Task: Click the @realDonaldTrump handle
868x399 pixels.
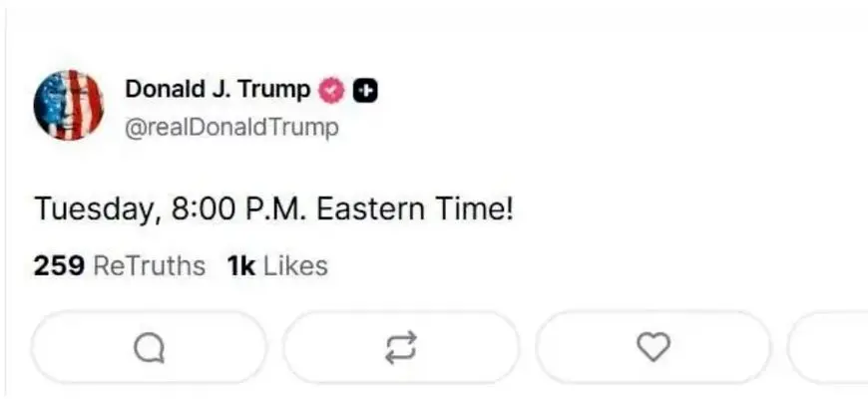Action: point(230,128)
